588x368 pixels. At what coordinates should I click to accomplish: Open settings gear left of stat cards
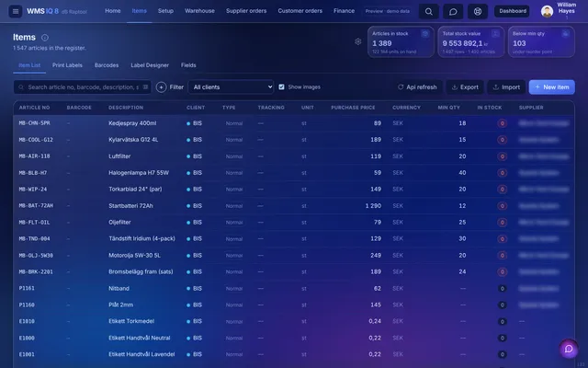[358, 41]
